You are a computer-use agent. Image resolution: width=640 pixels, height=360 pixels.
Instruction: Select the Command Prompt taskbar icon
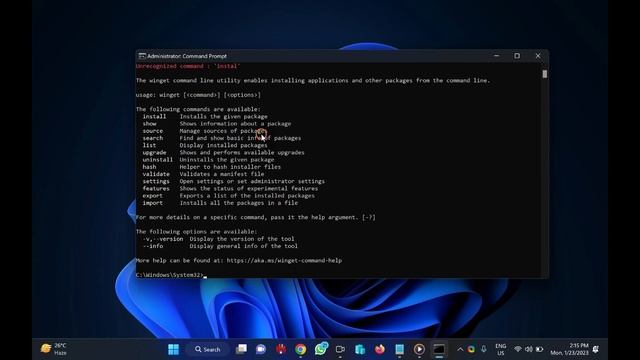click(x=439, y=349)
